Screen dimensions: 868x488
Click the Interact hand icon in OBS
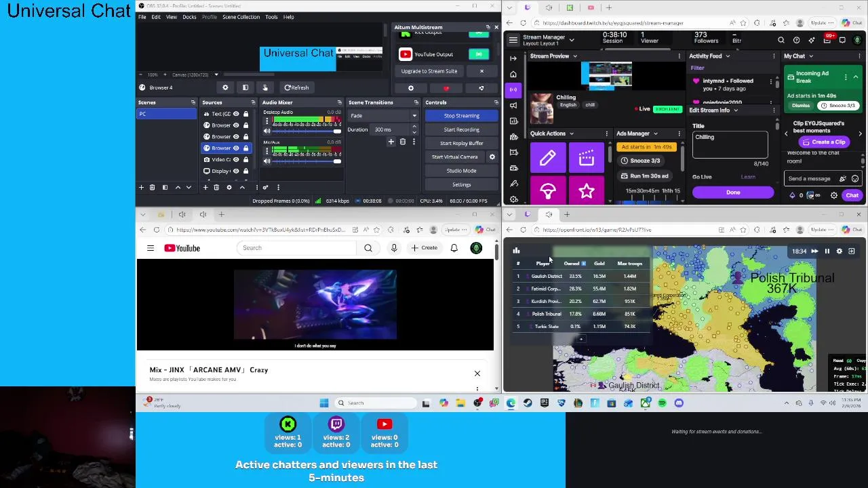(265, 87)
